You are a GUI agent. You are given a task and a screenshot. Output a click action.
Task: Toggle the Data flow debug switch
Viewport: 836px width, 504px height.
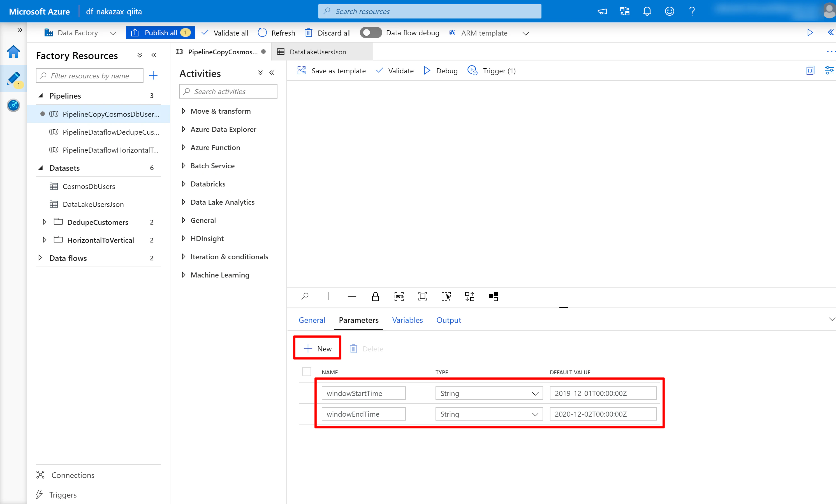click(x=371, y=32)
